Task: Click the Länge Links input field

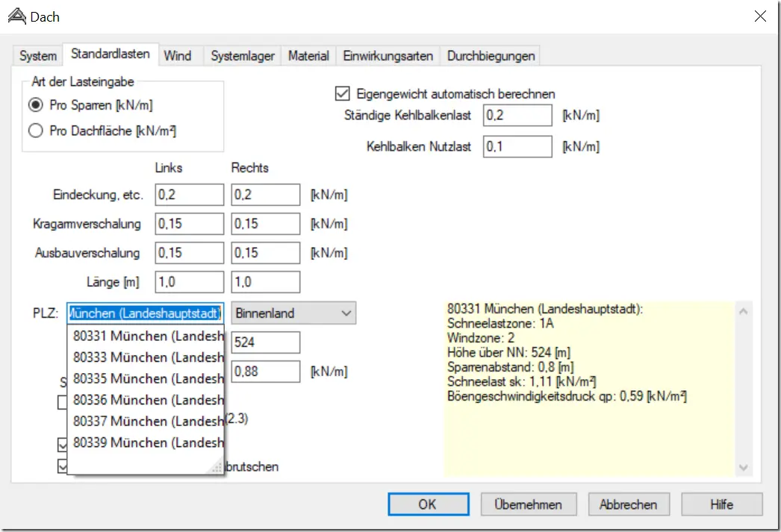Action: tap(189, 282)
